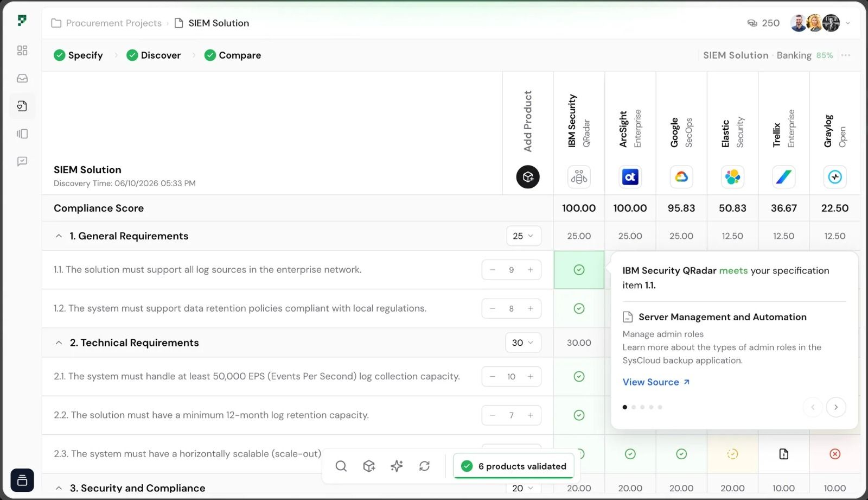Open Technical Requirements weight dropdown showing 30
The height and width of the screenshot is (500, 868).
click(524, 343)
